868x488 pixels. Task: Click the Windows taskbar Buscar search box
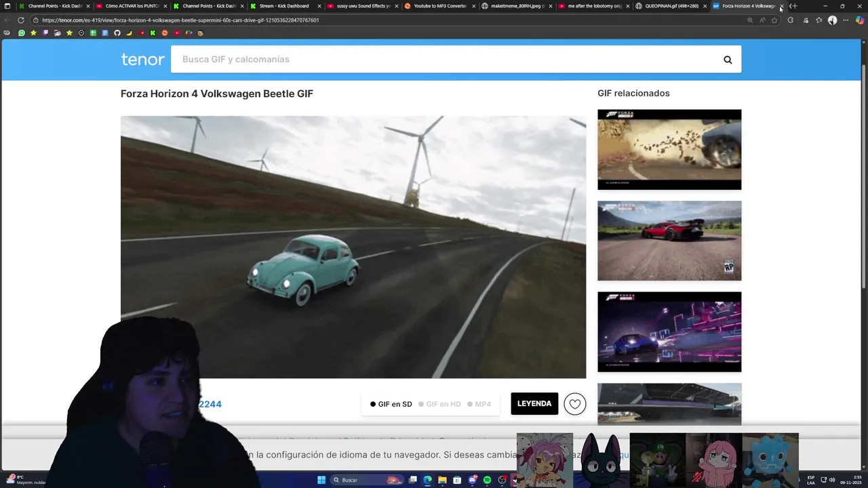click(367, 480)
